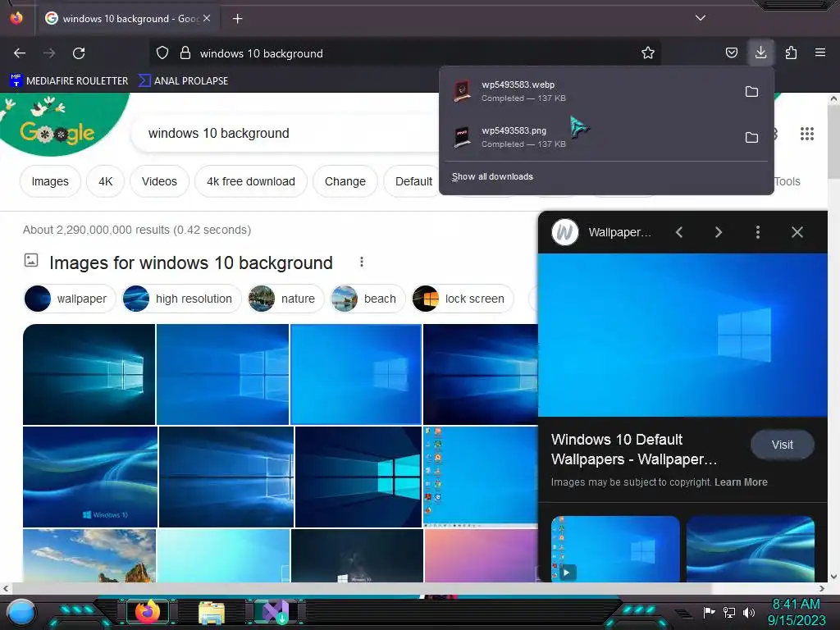This screenshot has width=840, height=630.
Task: Open related video thumbnail with play icon
Action: point(615,549)
